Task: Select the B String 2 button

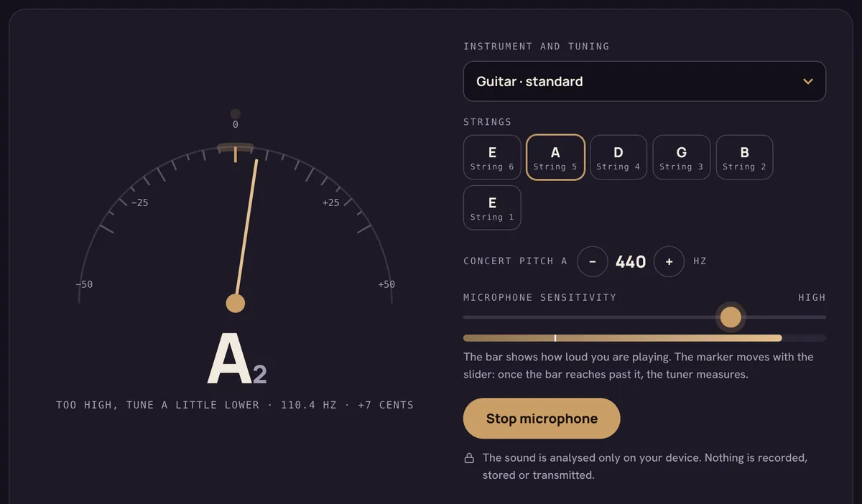Action: [744, 158]
